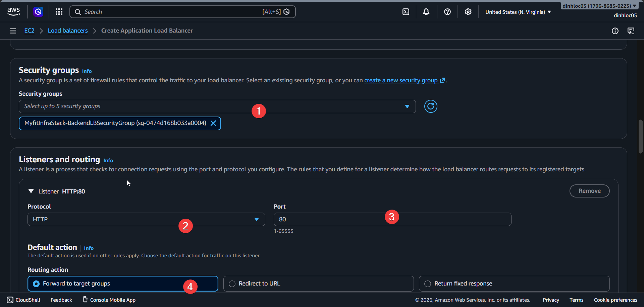
Task: Click the AWS home logo
Action: pyautogui.click(x=13, y=11)
